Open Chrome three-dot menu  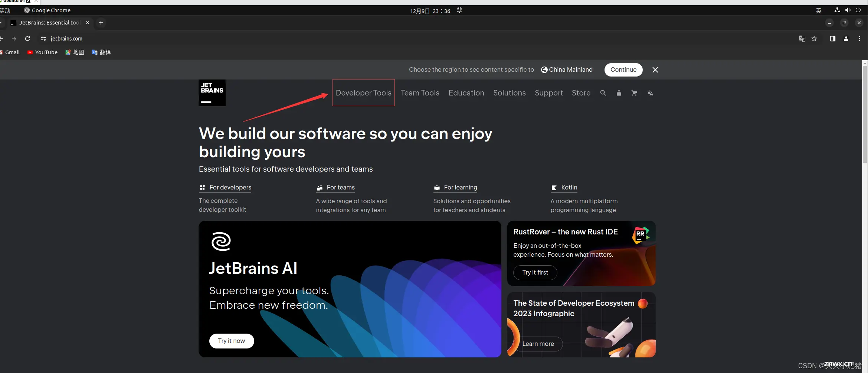[859, 39]
